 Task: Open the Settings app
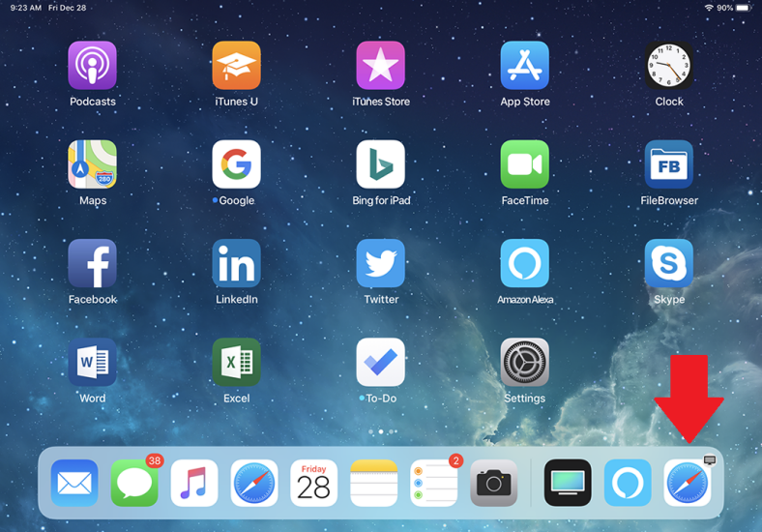[525, 363]
